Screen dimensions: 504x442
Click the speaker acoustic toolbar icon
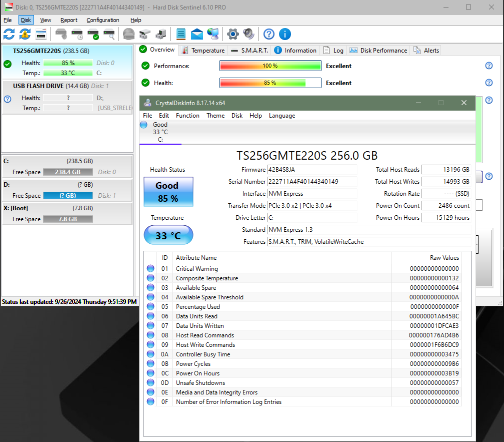coord(248,34)
